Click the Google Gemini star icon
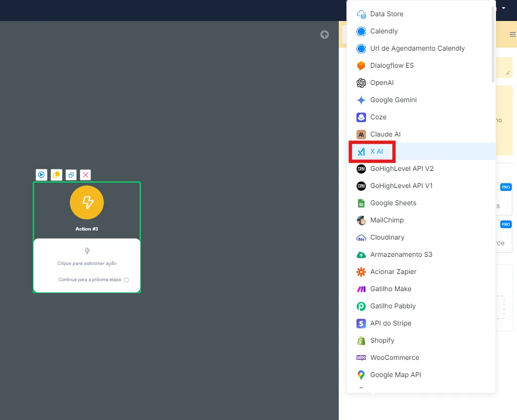 [x=361, y=100]
